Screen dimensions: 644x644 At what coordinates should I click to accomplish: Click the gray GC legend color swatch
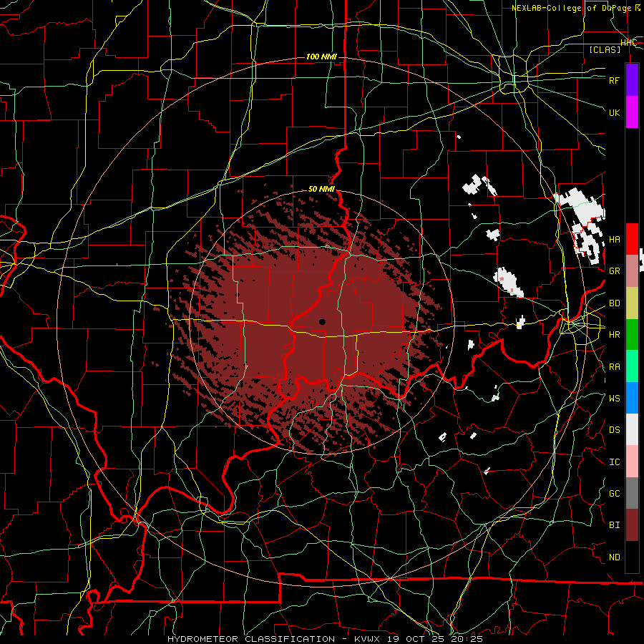(632, 493)
